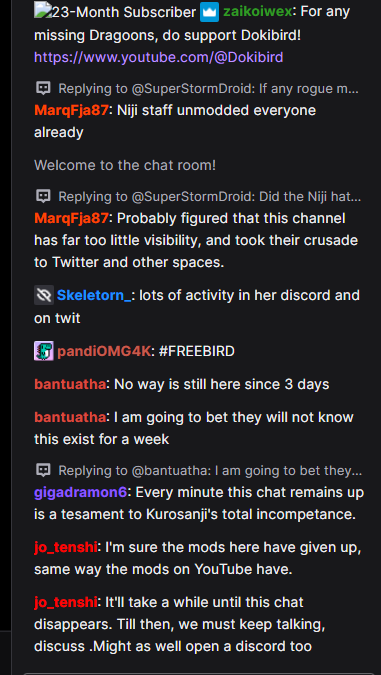The width and height of the screenshot is (381, 675).
Task: Click MarqFja87 username on "Niji staff" message
Action: point(71,111)
